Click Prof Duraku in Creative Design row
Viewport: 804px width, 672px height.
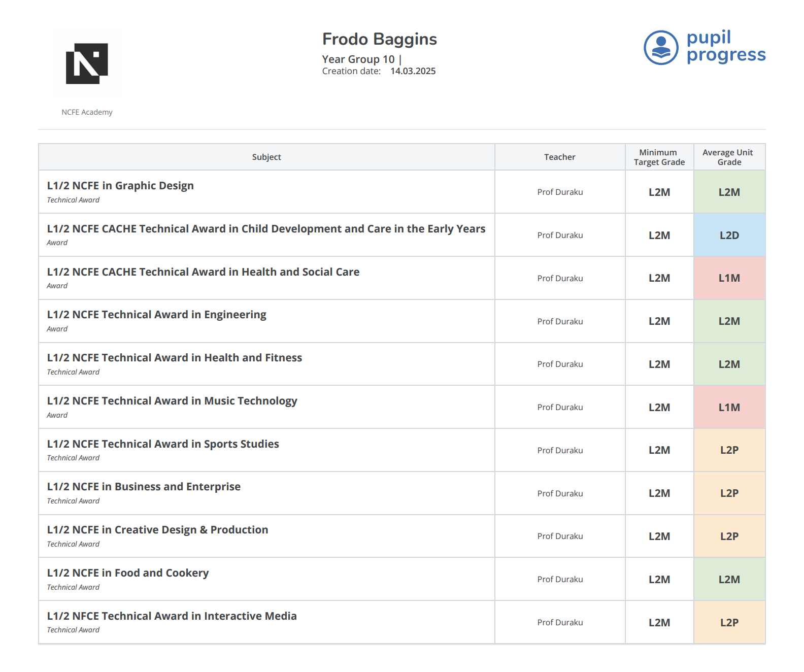[560, 536]
